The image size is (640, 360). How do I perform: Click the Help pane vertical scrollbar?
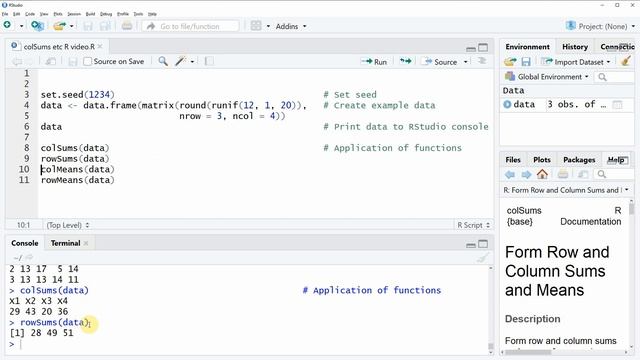631,273
